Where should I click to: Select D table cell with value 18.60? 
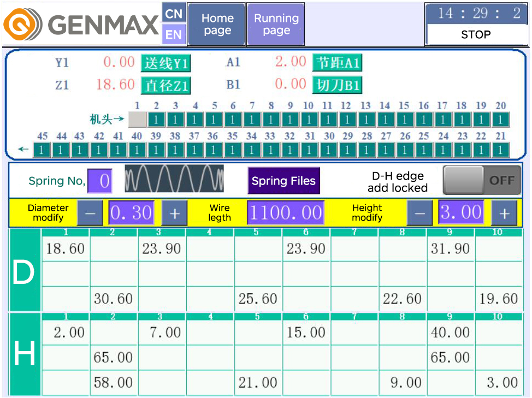pyautogui.click(x=66, y=249)
